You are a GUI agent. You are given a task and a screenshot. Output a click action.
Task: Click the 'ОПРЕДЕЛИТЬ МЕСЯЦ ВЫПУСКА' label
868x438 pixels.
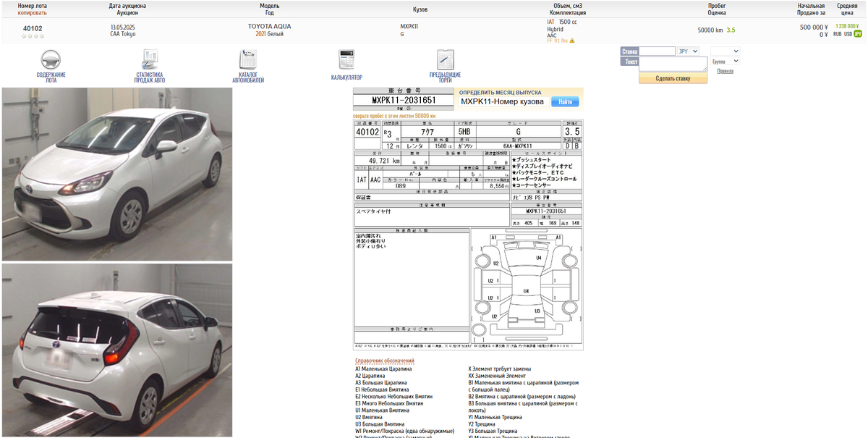(501, 93)
